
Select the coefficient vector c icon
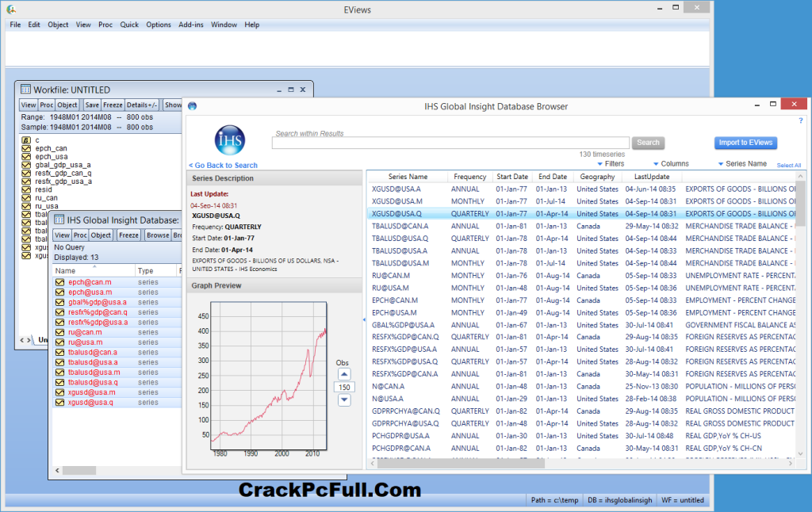(25, 139)
